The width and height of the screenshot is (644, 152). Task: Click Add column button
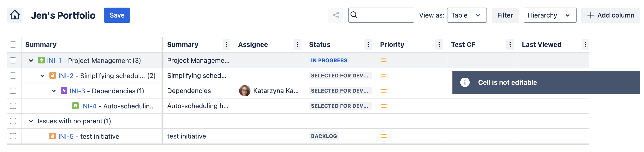610,15
